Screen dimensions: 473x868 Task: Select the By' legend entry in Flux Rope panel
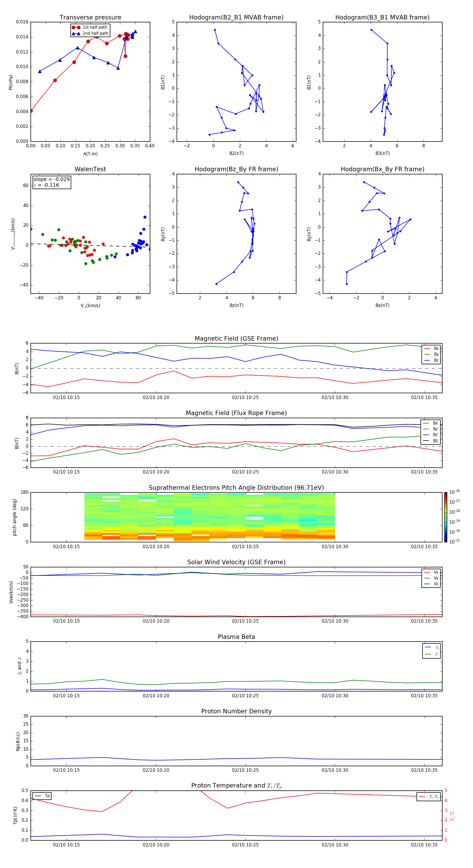pos(431,429)
